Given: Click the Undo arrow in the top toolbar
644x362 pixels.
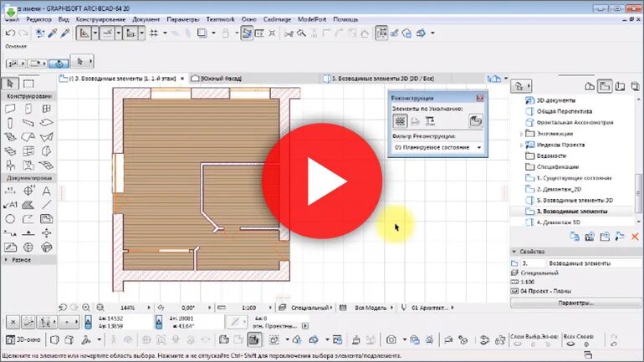Looking at the screenshot, I should click(x=10, y=33).
